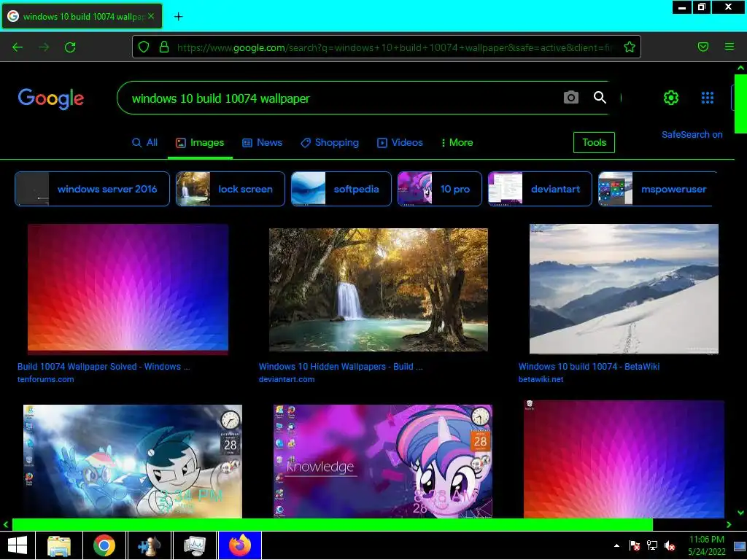Open the monitor app on taskbar
Screen dimensions: 747x560
tap(195, 545)
